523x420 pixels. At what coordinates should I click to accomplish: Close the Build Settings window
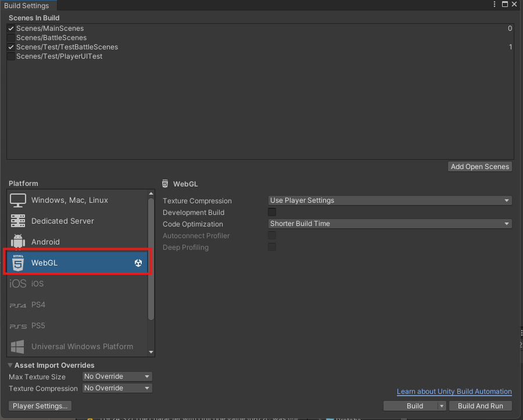click(x=514, y=4)
